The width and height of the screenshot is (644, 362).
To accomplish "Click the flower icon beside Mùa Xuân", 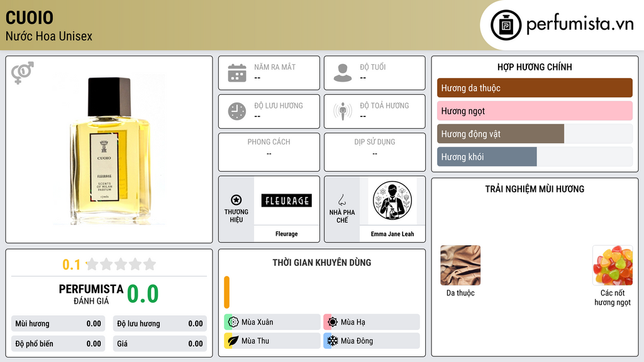I will (233, 322).
